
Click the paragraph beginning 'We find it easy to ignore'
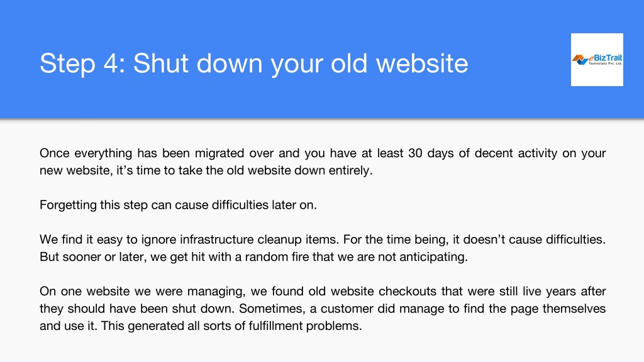coord(323,248)
